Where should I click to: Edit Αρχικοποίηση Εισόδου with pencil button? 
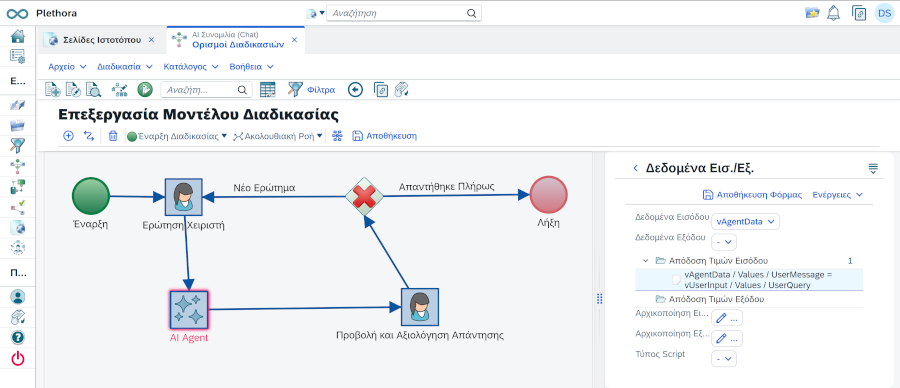coord(727,317)
